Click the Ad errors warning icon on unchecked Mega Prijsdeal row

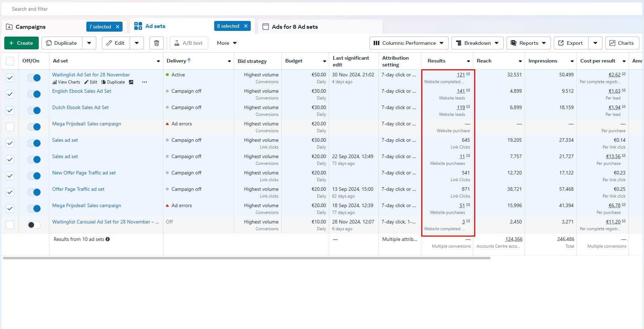pyautogui.click(x=167, y=124)
